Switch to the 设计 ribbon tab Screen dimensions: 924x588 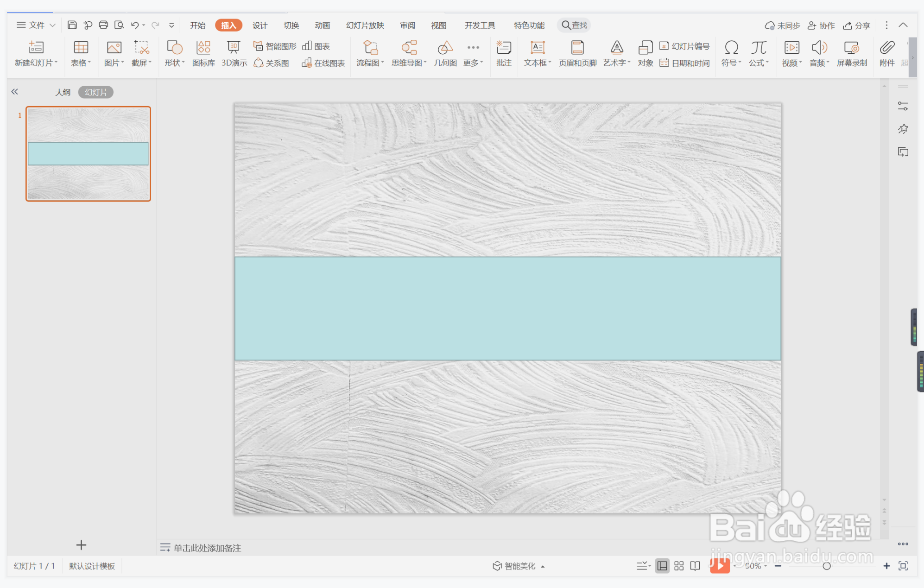tap(259, 25)
